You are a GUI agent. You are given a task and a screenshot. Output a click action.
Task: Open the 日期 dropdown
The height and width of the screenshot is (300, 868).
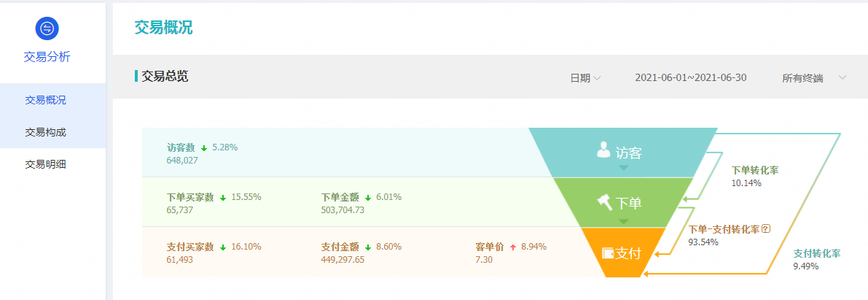(586, 78)
